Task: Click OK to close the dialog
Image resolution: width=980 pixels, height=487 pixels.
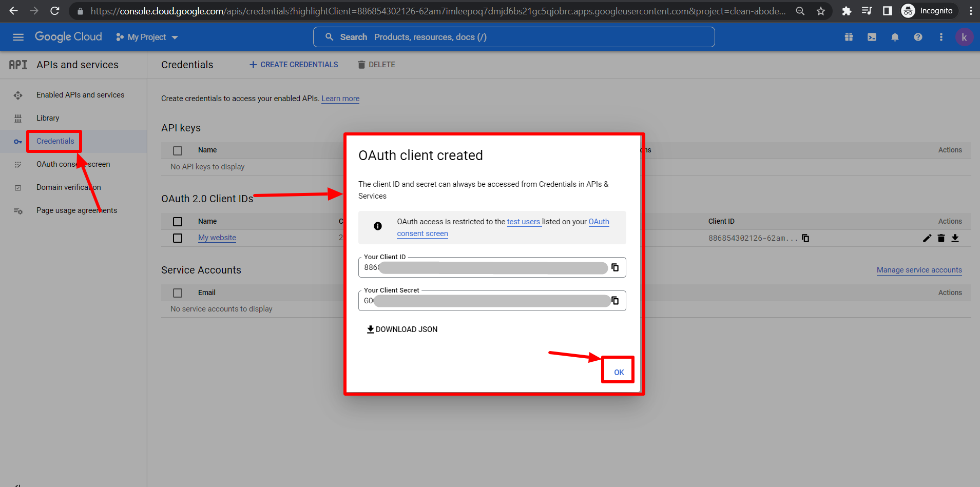Action: pyautogui.click(x=619, y=373)
